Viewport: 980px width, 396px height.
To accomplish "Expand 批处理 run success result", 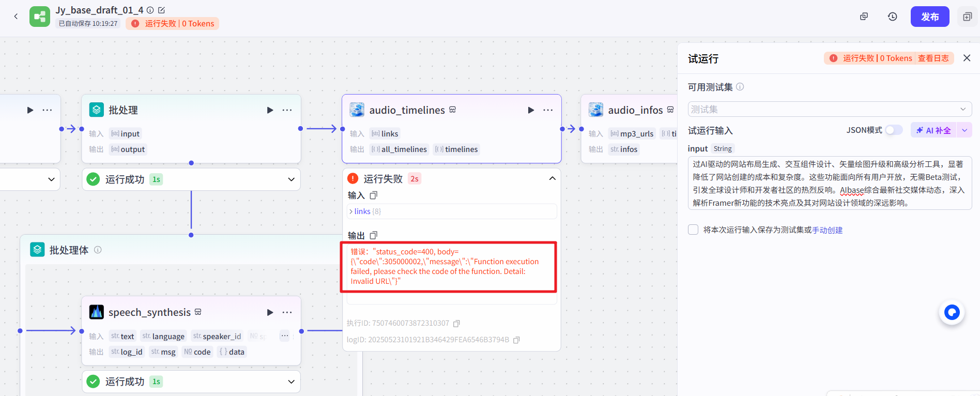I will (x=291, y=179).
